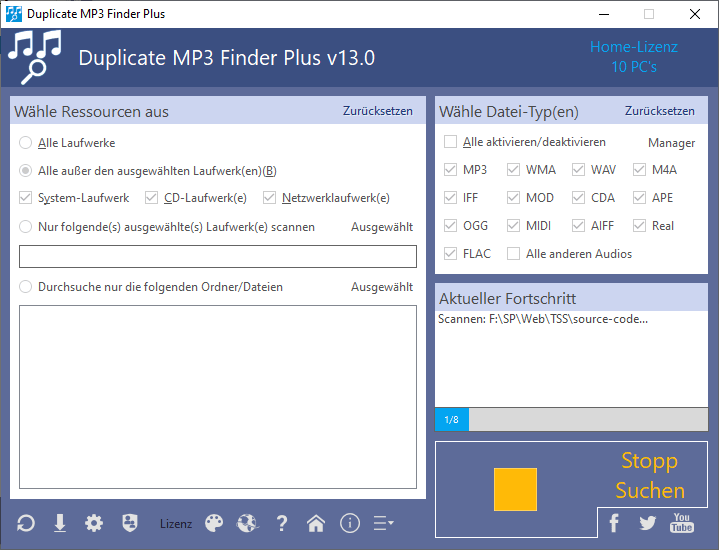Click the Stopp Suchen button text
719x550 pixels.
(x=650, y=475)
